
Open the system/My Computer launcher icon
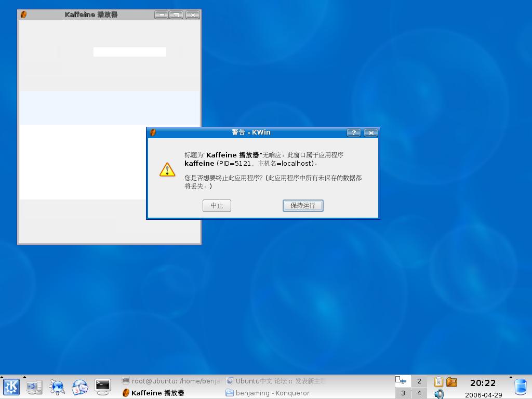pyautogui.click(x=34, y=387)
